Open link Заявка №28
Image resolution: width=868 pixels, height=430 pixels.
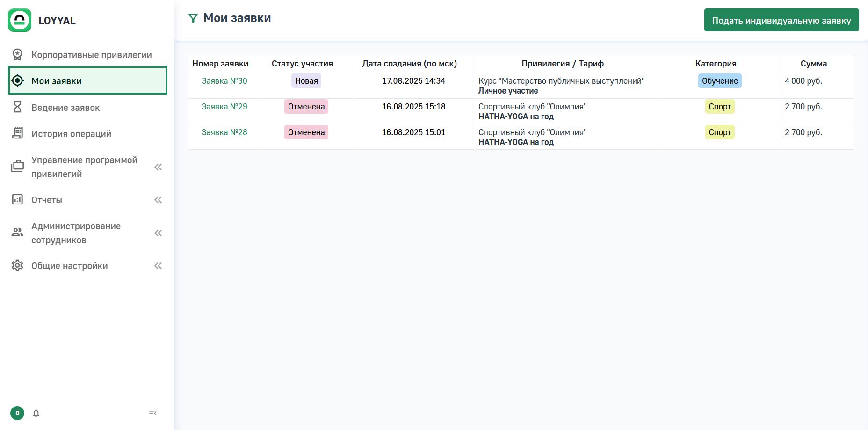[224, 132]
